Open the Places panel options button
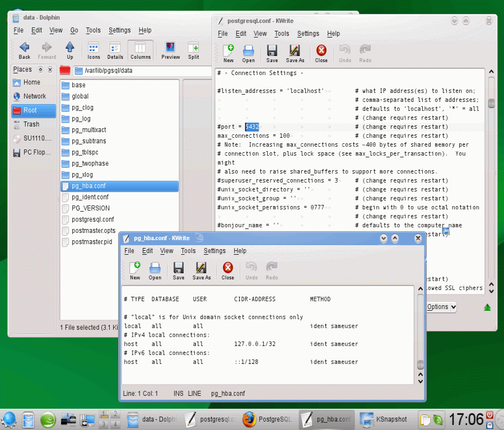 pyautogui.click(x=40, y=70)
